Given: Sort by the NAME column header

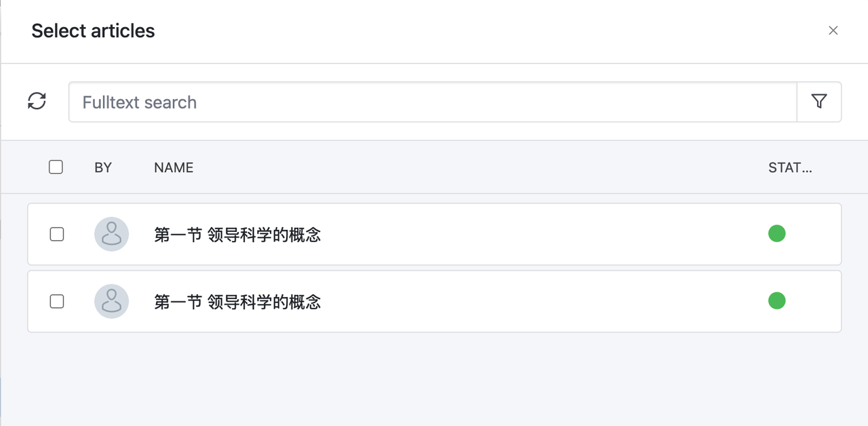Looking at the screenshot, I should (174, 168).
